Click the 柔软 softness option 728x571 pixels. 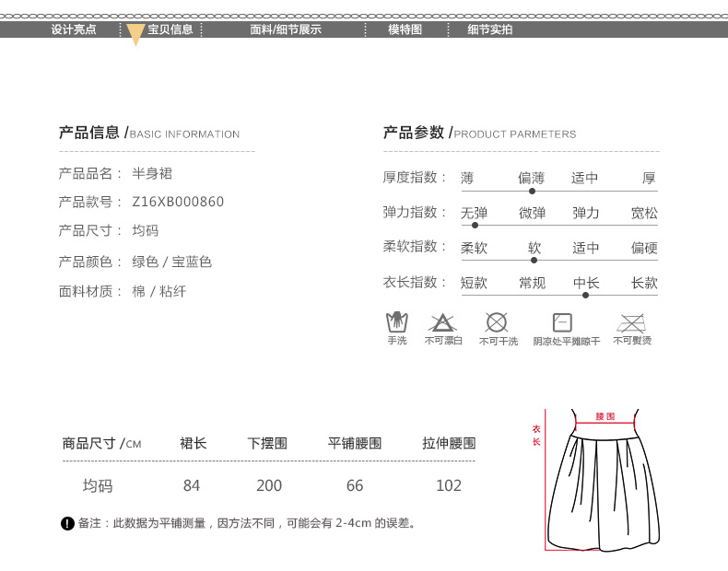[474, 248]
